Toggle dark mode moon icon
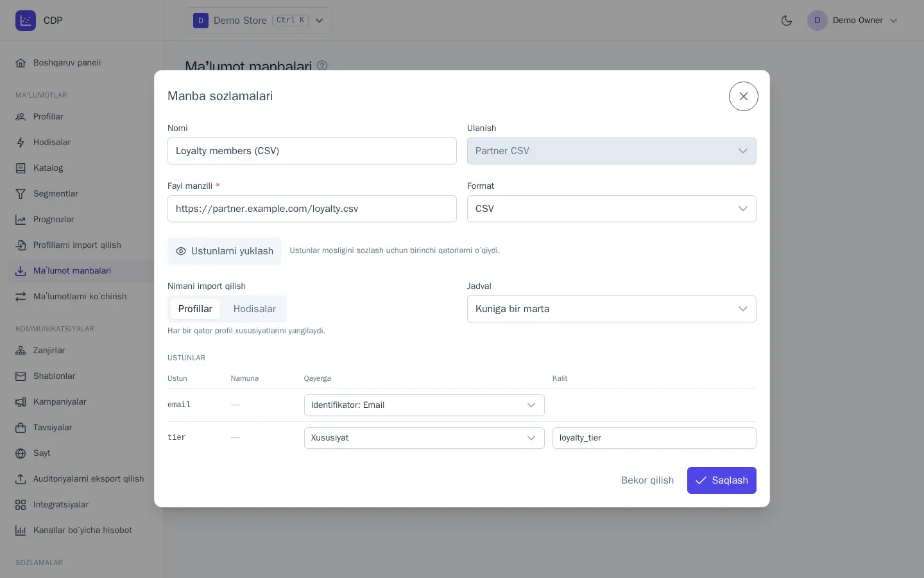 tap(787, 21)
